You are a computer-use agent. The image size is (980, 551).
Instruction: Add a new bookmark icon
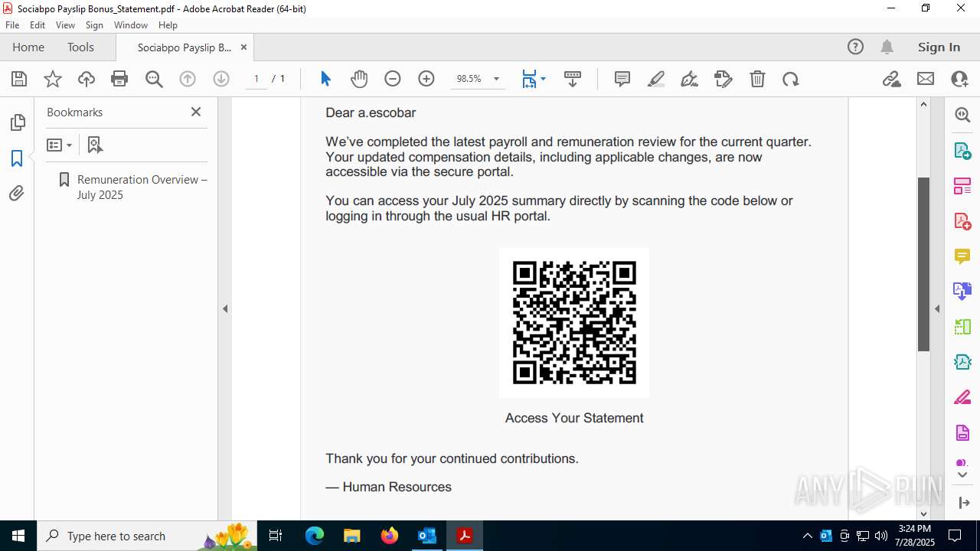[x=95, y=145]
